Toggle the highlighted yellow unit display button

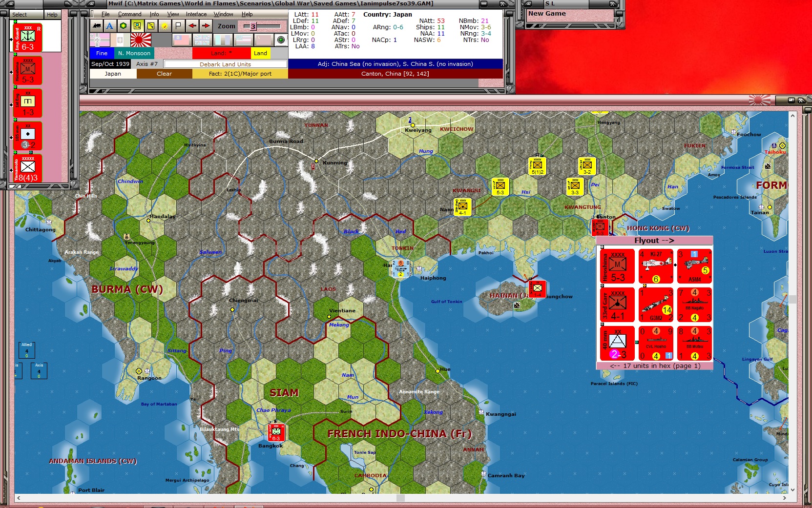[x=137, y=26]
